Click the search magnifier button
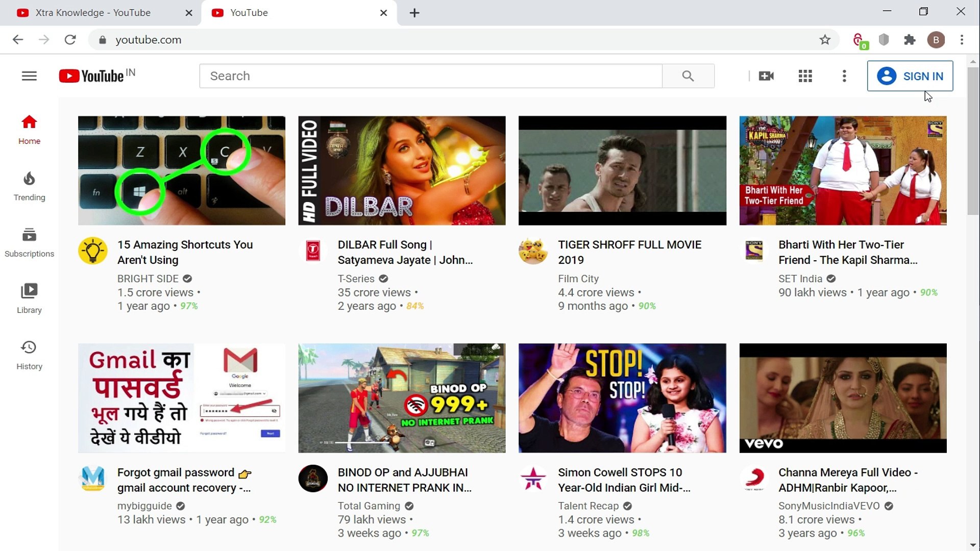 688,76
